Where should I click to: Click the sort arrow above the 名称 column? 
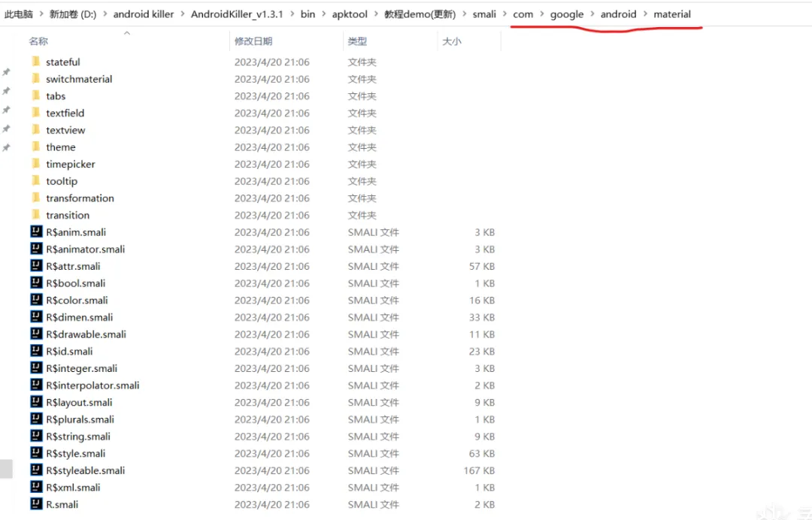pyautogui.click(x=127, y=33)
